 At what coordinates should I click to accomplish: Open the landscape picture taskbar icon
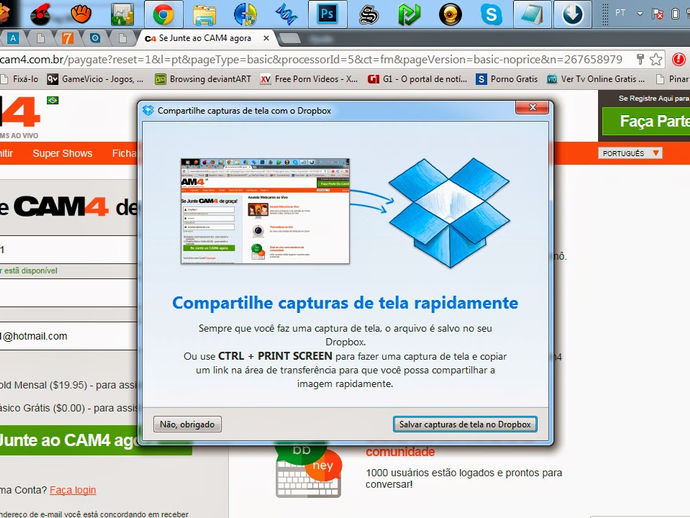(x=122, y=14)
